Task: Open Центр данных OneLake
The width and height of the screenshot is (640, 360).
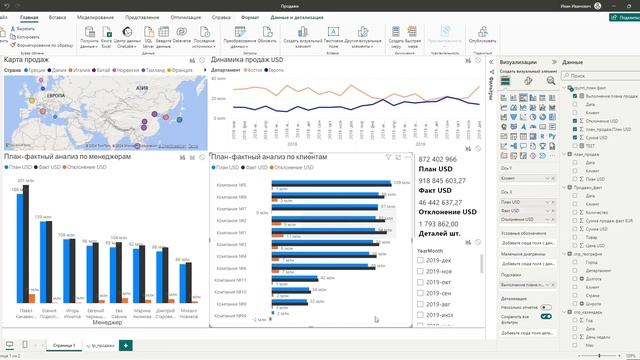Action: [127, 37]
